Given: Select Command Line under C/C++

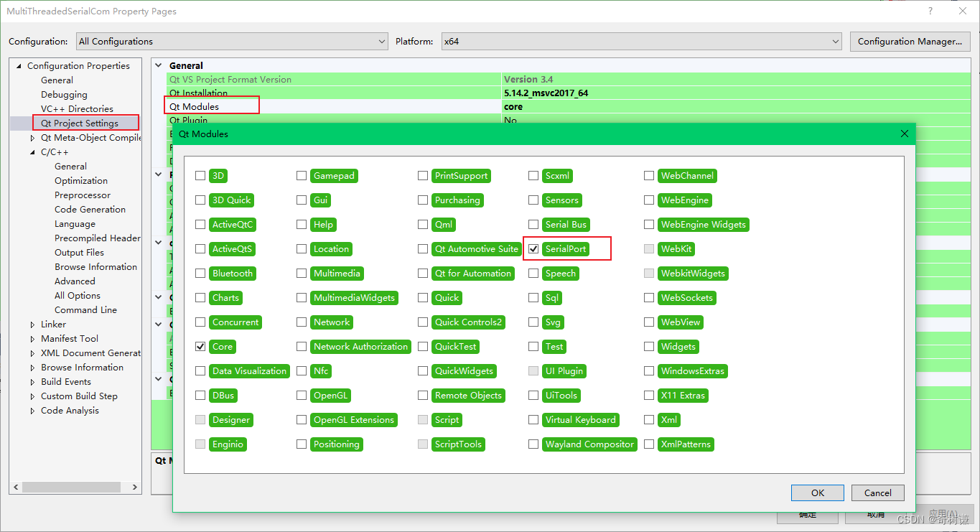Looking at the screenshot, I should click(85, 310).
